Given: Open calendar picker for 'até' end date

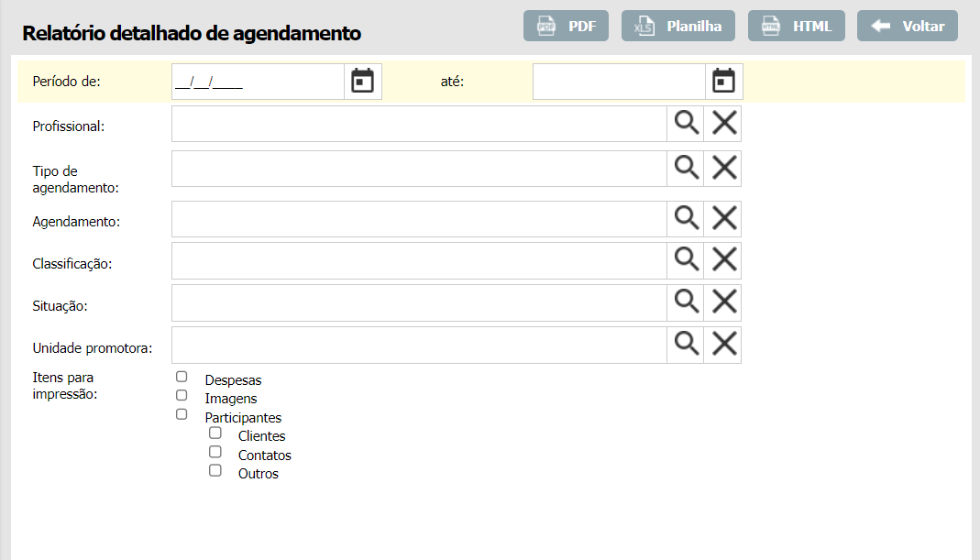Looking at the screenshot, I should (x=724, y=82).
